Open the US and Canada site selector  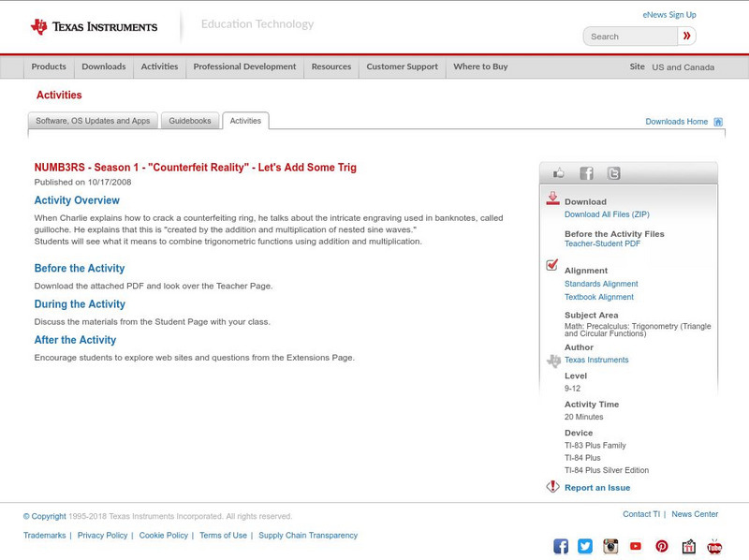pos(683,67)
